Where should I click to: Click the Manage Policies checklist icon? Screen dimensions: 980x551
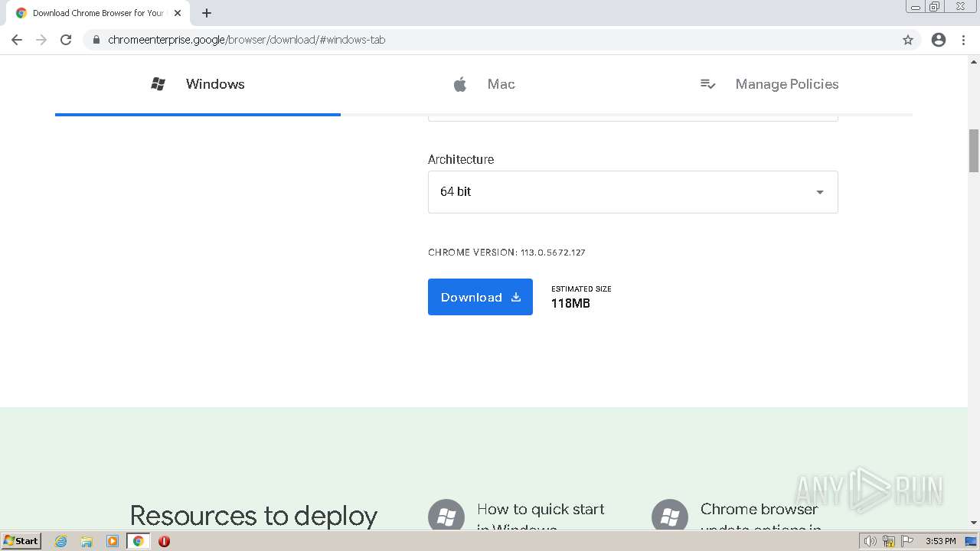click(x=708, y=84)
